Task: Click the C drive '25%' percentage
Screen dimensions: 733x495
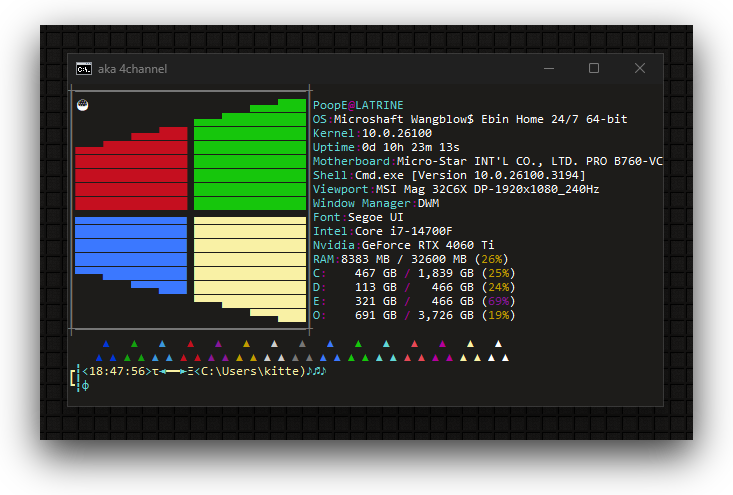Action: pyautogui.click(x=498, y=273)
